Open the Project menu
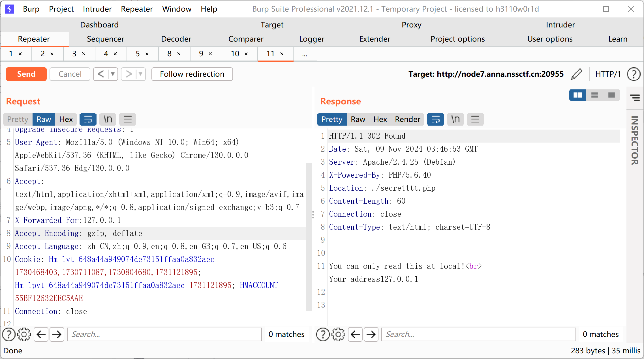This screenshot has height=359, width=644. [x=61, y=9]
